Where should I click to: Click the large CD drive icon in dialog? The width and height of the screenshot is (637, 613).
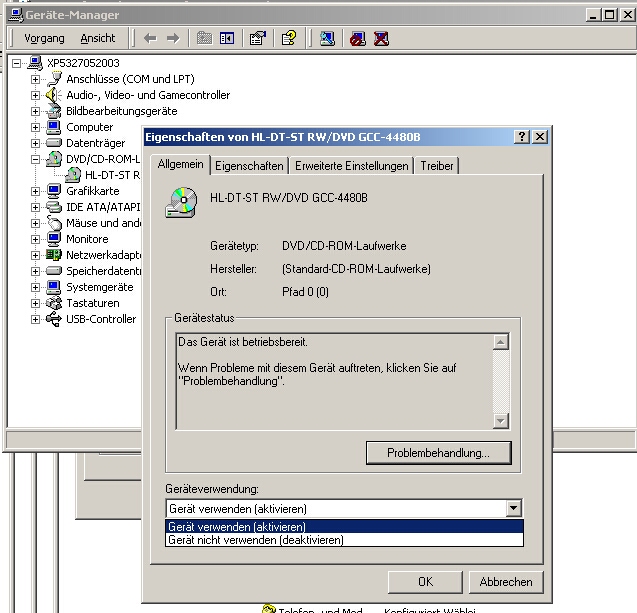click(x=181, y=203)
